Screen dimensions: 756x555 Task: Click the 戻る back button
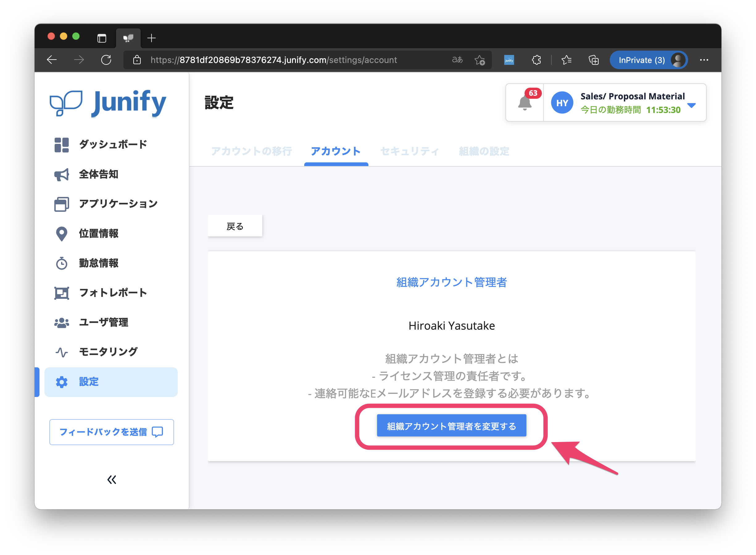click(235, 226)
